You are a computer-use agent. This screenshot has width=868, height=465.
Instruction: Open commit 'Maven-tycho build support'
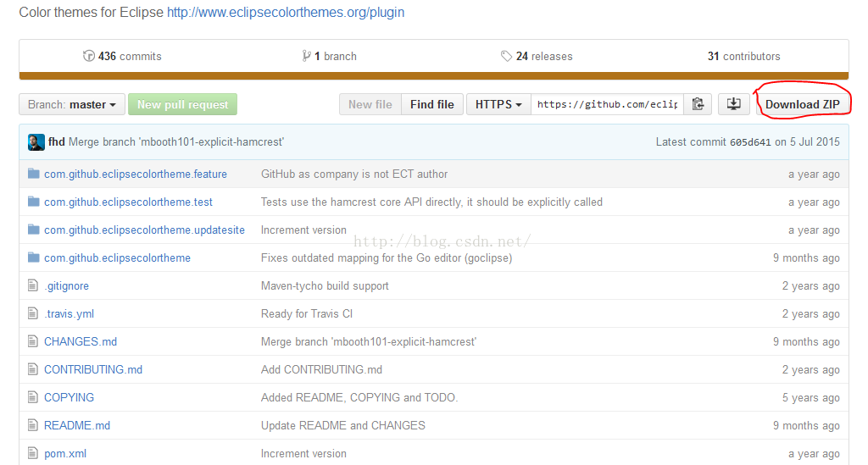[x=325, y=285]
